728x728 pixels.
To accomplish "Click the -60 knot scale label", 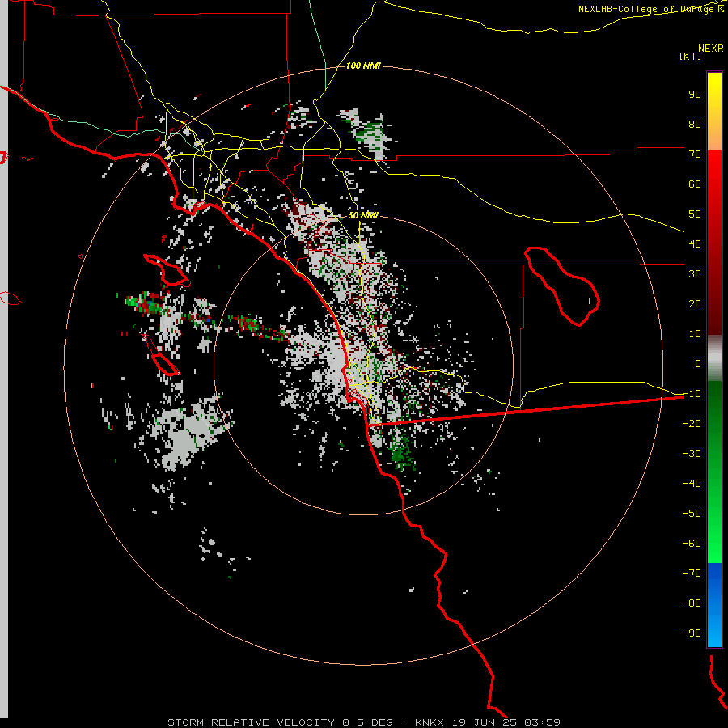I will [x=692, y=544].
